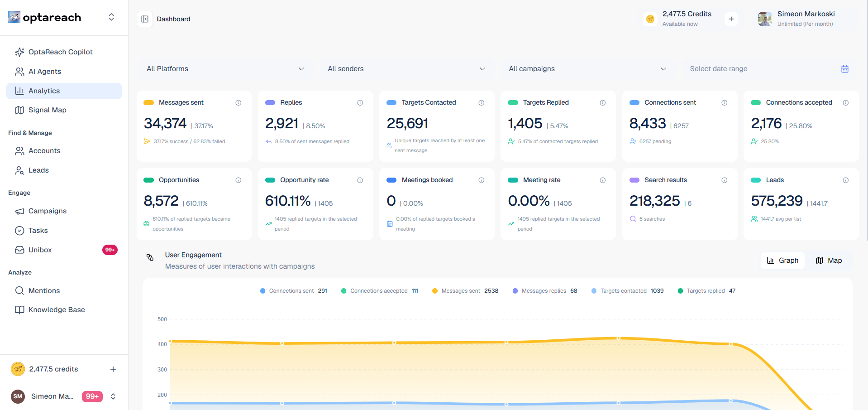Show info for Meetings booked card
Image resolution: width=868 pixels, height=410 pixels.
482,180
